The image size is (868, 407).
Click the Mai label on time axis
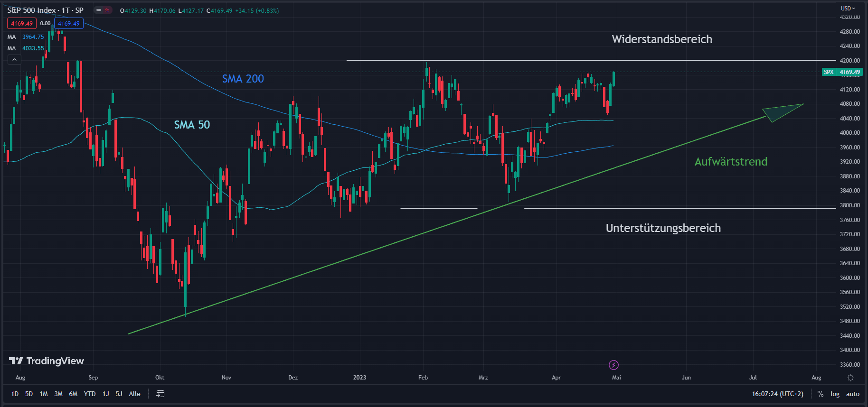(x=616, y=378)
